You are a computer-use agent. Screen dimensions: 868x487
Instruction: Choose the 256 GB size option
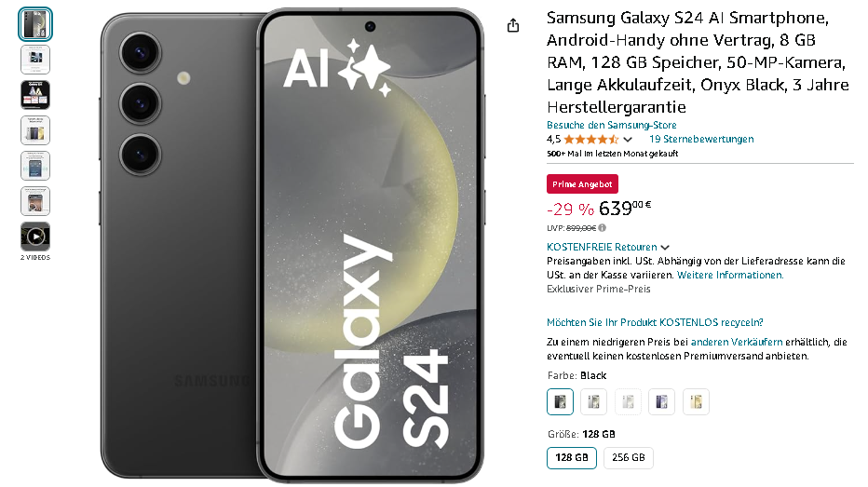pos(629,458)
